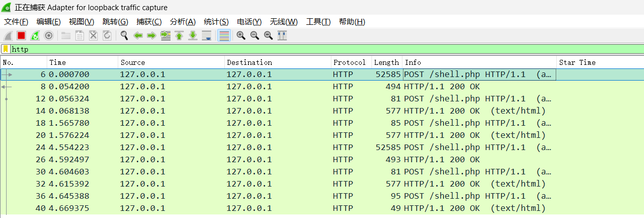Jump to the last packet
Viewport: 644px width, 218px height.
coord(192,35)
